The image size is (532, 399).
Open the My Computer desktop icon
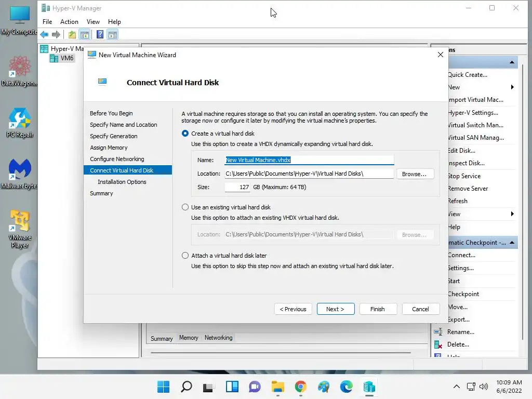click(x=19, y=21)
